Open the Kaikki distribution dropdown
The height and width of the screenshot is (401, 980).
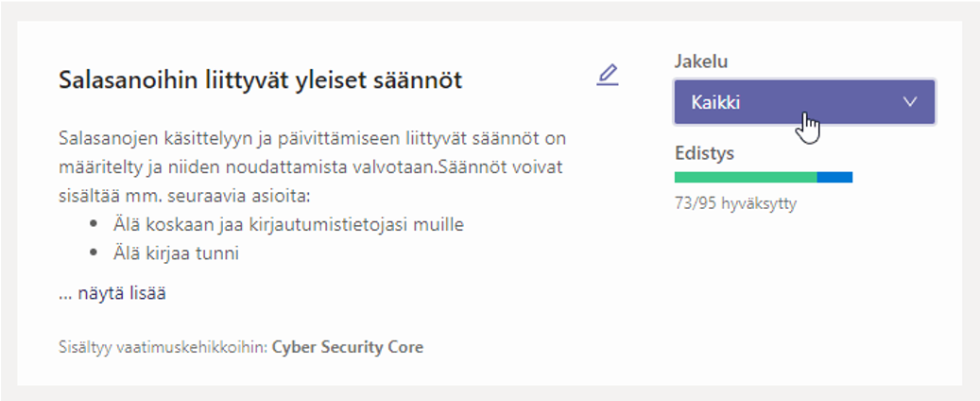804,101
